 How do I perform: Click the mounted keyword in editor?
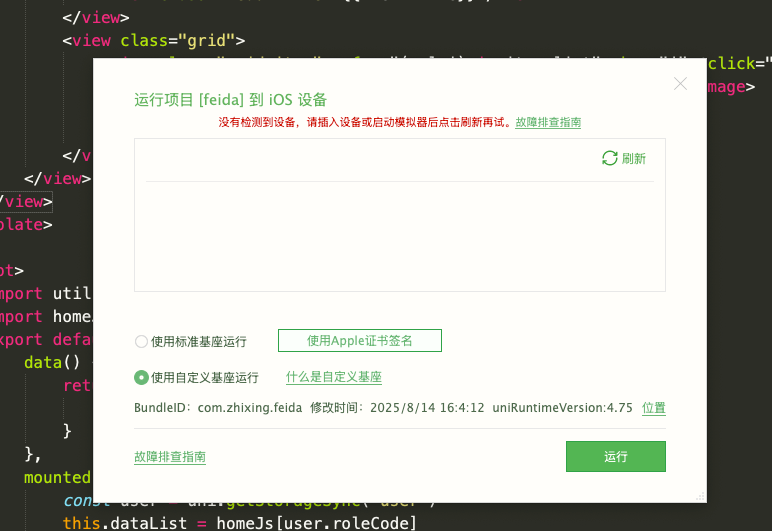58,477
